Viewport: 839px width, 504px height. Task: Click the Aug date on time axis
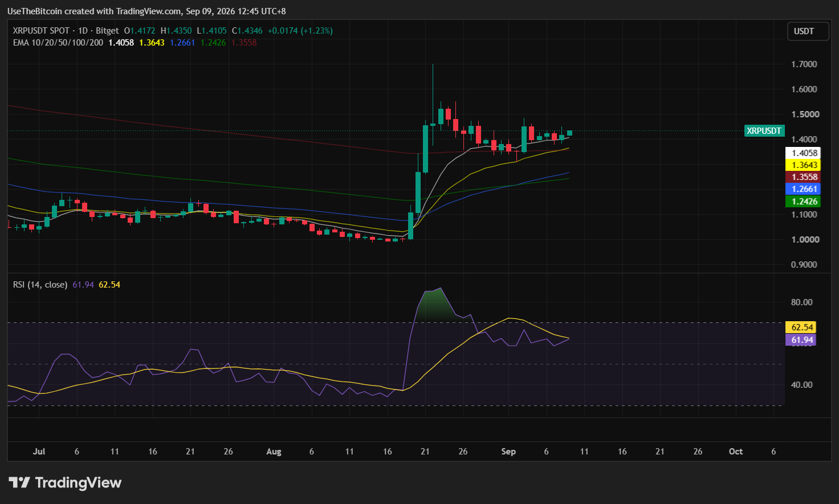pyautogui.click(x=274, y=452)
